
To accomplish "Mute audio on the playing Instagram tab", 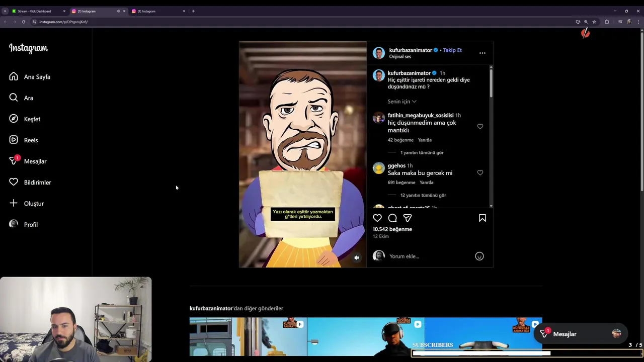I will point(118,11).
